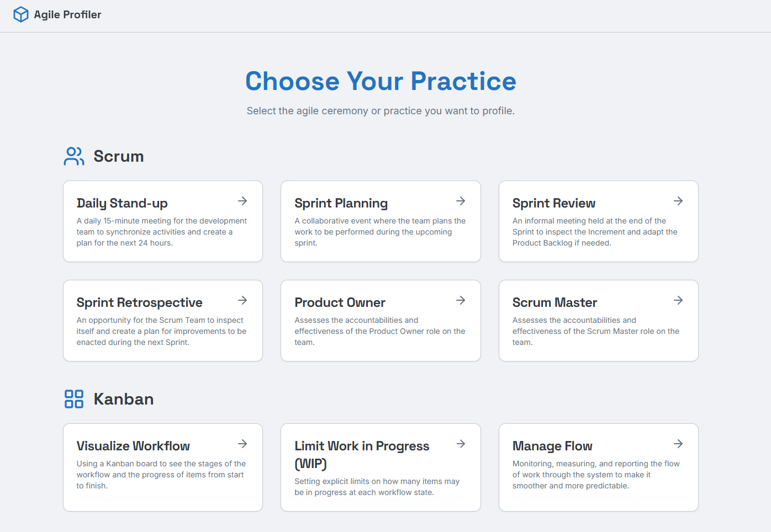Image resolution: width=771 pixels, height=532 pixels.
Task: Select the Product Owner assessment card
Action: pyautogui.click(x=381, y=321)
